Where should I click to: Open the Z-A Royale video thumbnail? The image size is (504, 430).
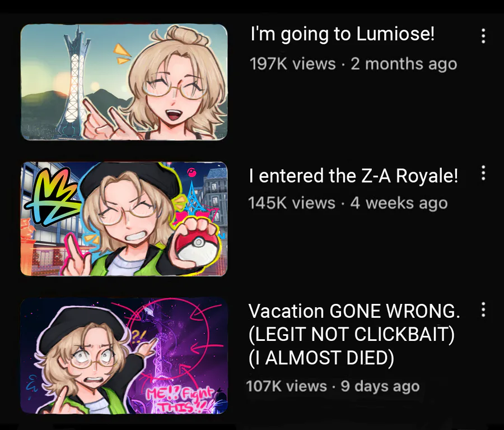pyautogui.click(x=124, y=219)
